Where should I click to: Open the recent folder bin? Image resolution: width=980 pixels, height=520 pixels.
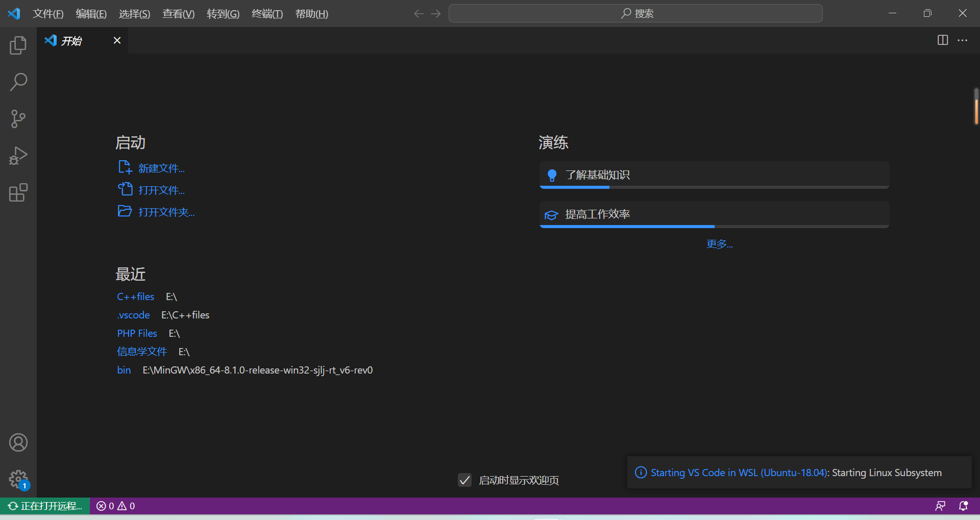[x=124, y=370]
